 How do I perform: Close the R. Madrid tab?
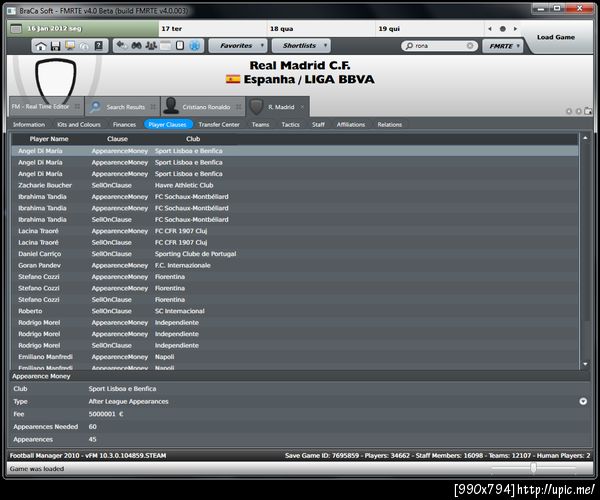(302, 107)
